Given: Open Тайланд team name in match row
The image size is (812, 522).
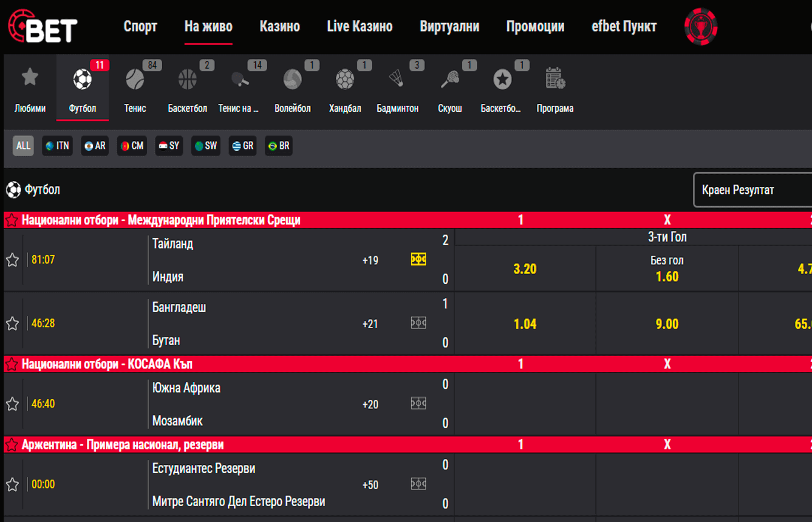Looking at the screenshot, I should pyautogui.click(x=172, y=244).
